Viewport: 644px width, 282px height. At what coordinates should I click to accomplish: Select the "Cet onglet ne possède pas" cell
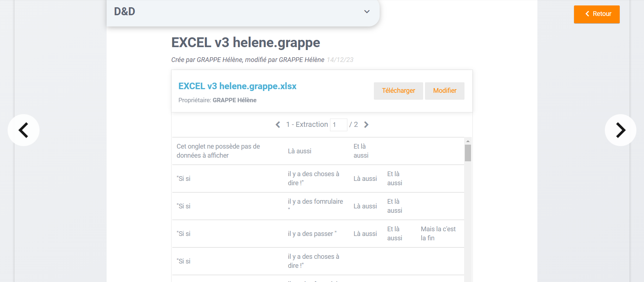218,151
